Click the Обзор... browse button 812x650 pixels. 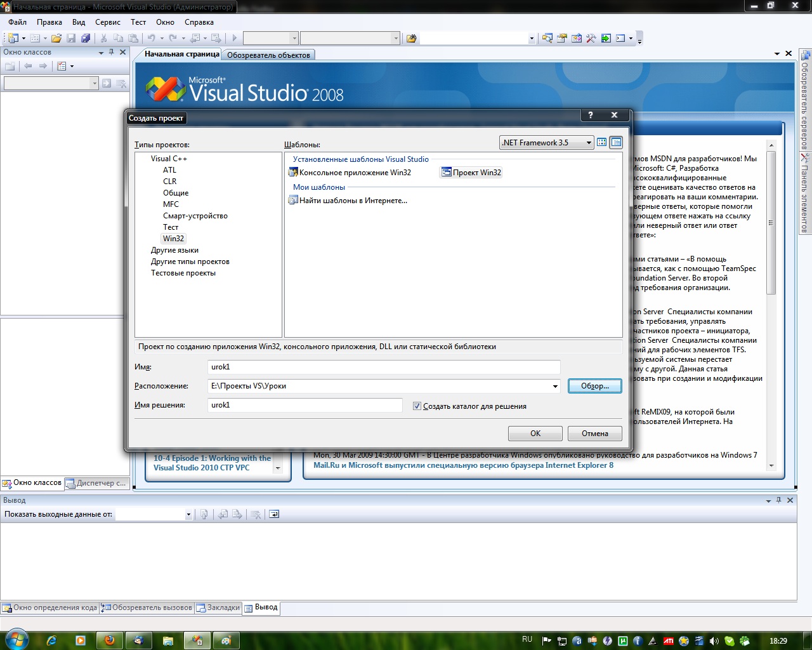(x=595, y=386)
